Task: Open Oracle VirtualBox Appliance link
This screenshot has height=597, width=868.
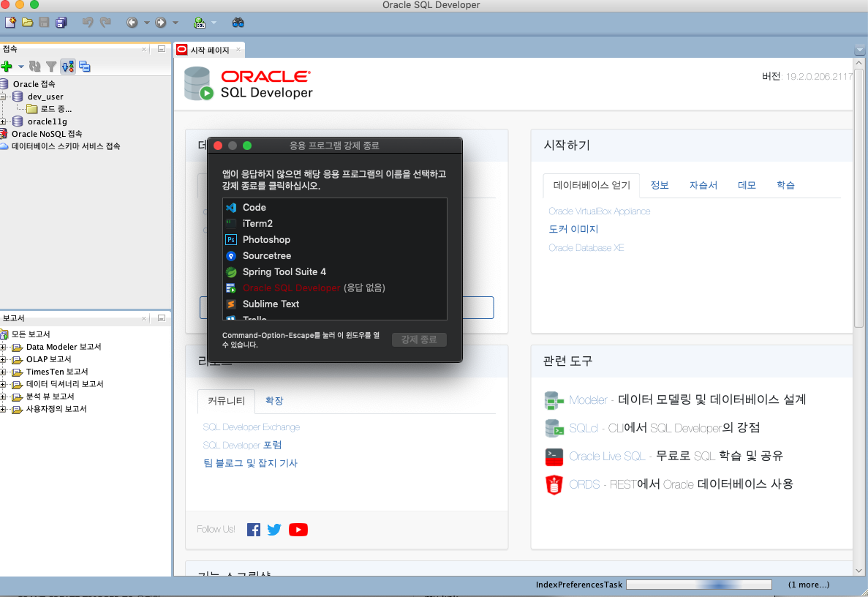Action: (599, 211)
